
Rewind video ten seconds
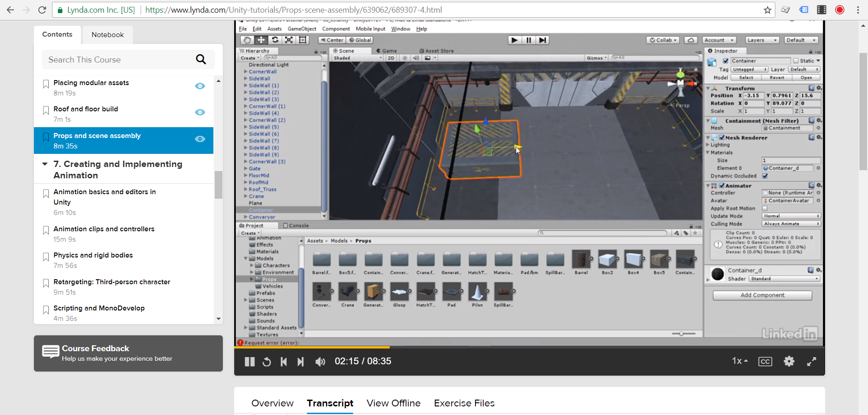pyautogui.click(x=267, y=362)
